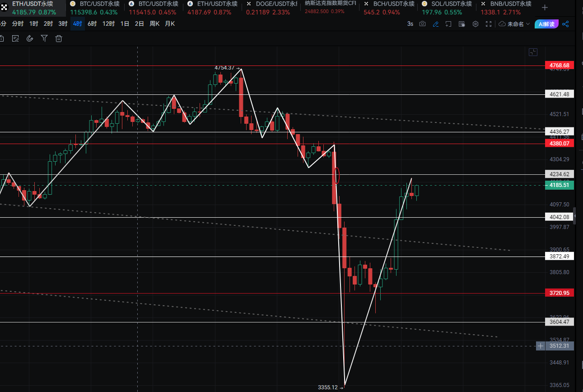
Task: Select the 3时 timeframe
Action: [63, 24]
